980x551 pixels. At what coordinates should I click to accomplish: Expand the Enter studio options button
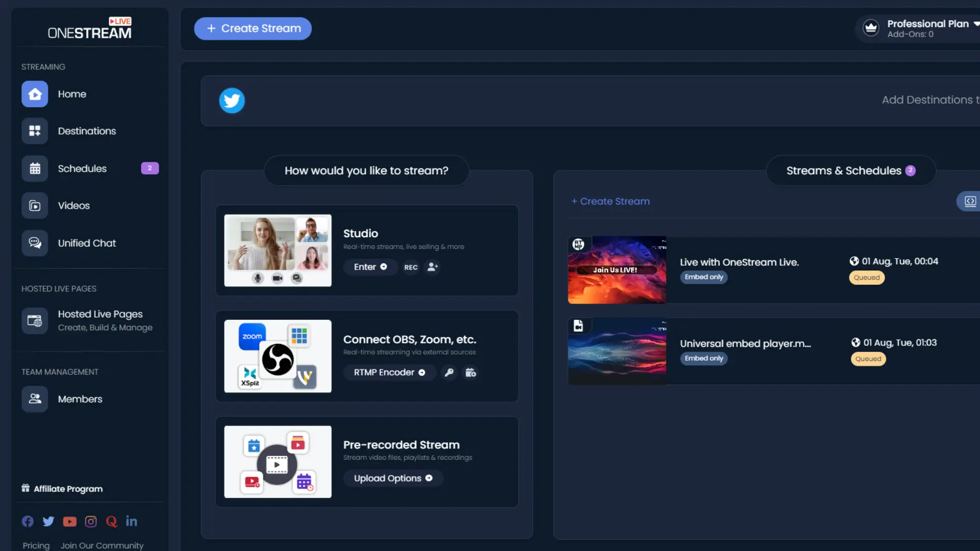pos(371,267)
